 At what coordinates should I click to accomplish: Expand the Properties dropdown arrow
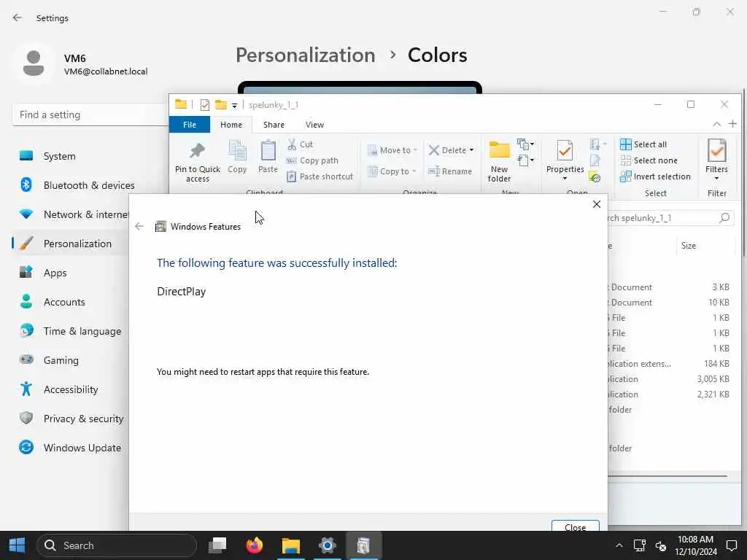(x=565, y=178)
